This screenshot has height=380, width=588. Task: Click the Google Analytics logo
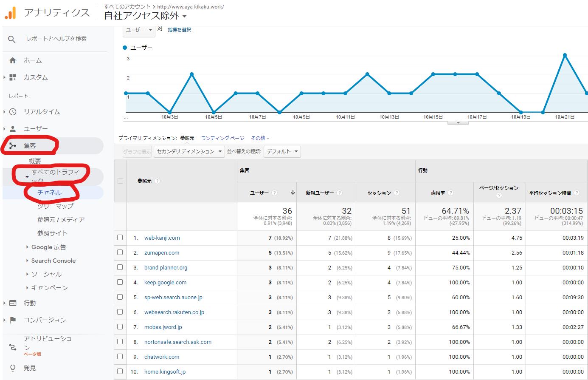11,13
